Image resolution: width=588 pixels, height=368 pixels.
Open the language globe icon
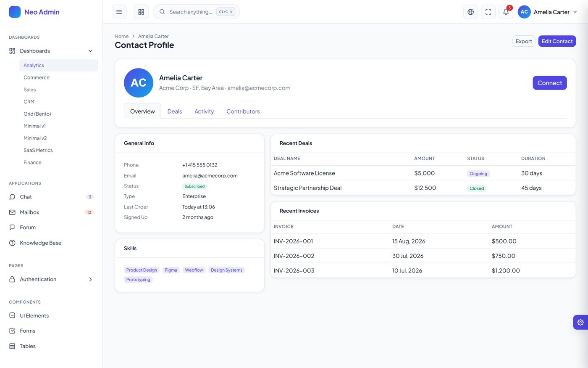471,12
